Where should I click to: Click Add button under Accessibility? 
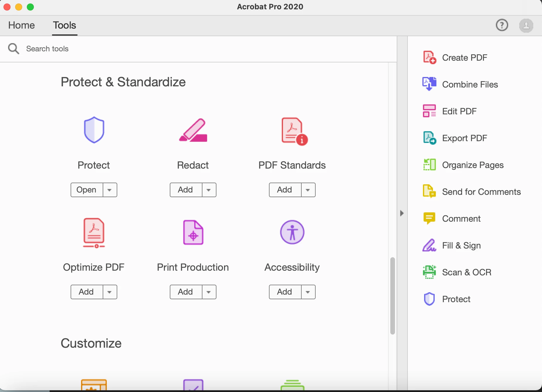[x=285, y=292]
